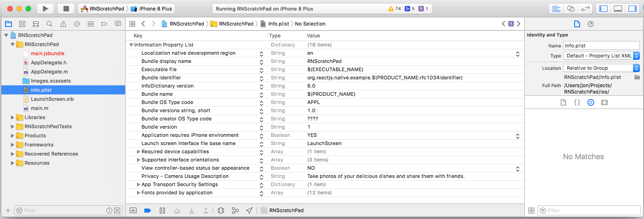Click the Stop button in toolbar

[x=66, y=9]
